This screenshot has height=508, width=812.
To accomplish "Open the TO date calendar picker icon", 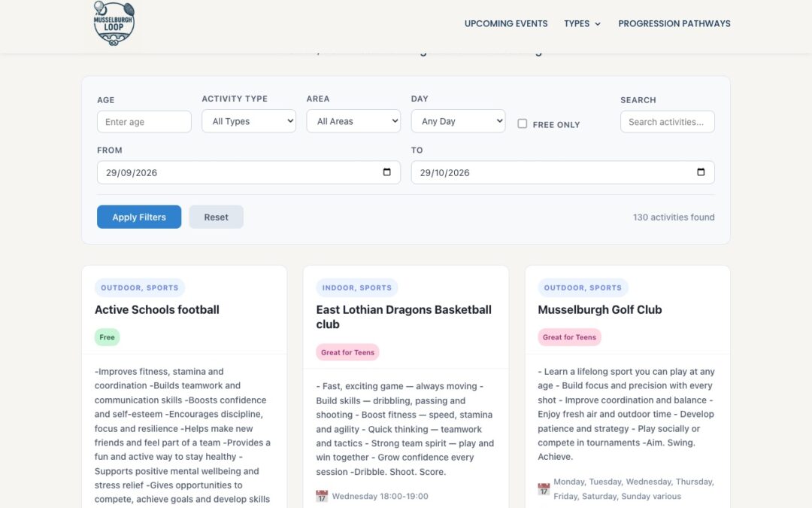I will tap(701, 172).
